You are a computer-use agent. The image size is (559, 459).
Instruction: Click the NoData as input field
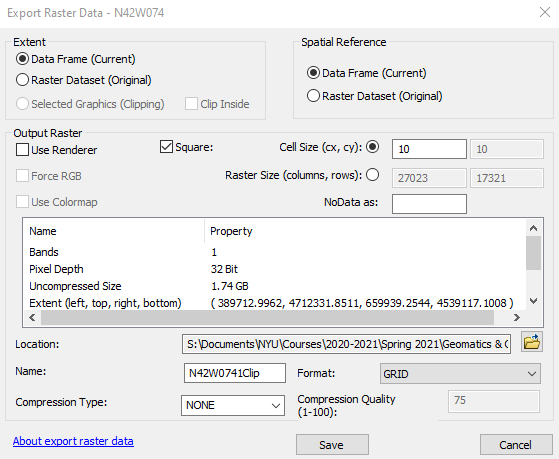(429, 204)
